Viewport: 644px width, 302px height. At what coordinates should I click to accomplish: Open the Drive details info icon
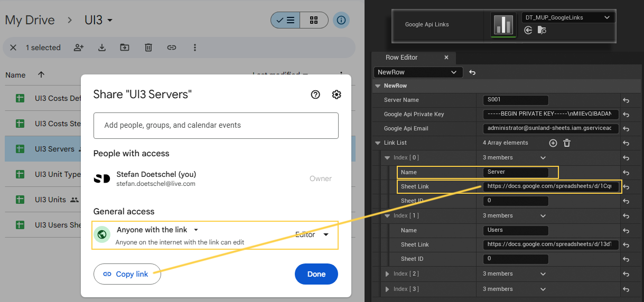(x=341, y=20)
